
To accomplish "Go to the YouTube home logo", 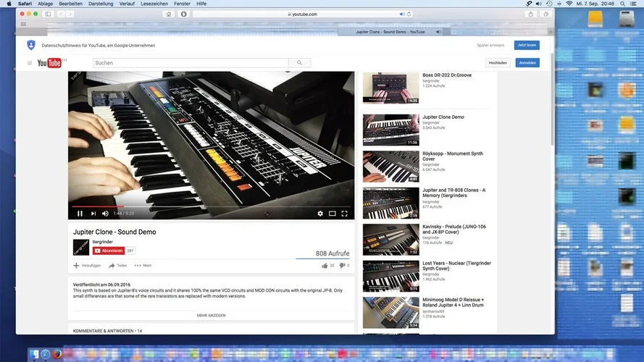I will coord(49,63).
